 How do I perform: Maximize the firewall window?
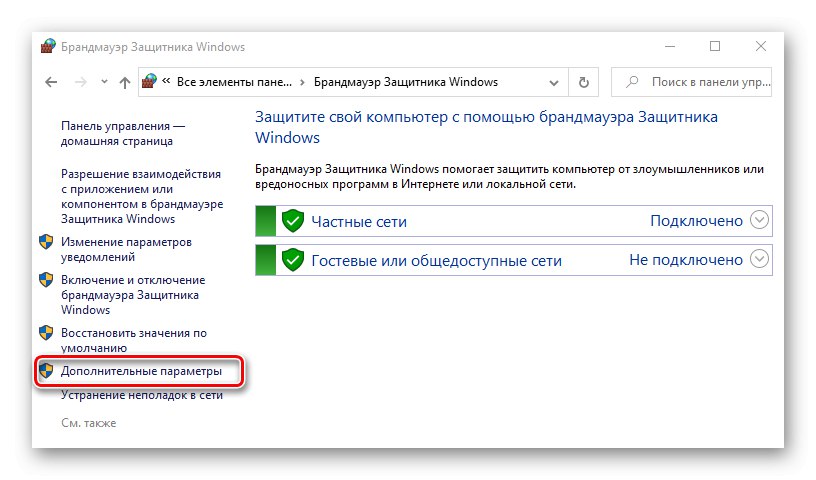[715, 46]
